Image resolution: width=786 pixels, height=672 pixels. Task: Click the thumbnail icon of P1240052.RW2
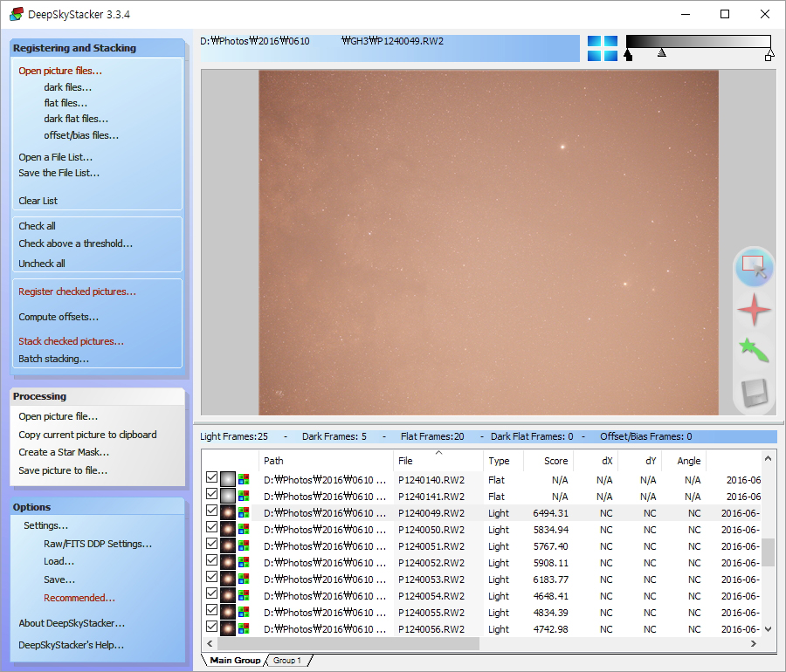coord(228,562)
